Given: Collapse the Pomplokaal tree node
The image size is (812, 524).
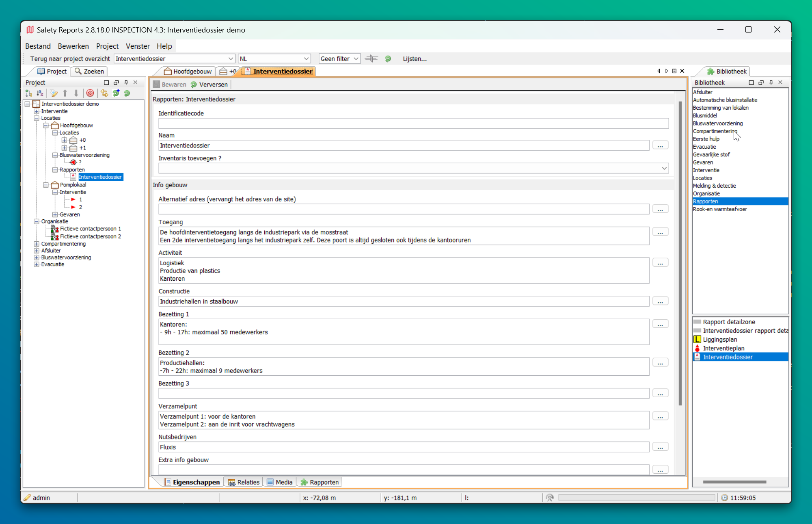Looking at the screenshot, I should [x=46, y=185].
